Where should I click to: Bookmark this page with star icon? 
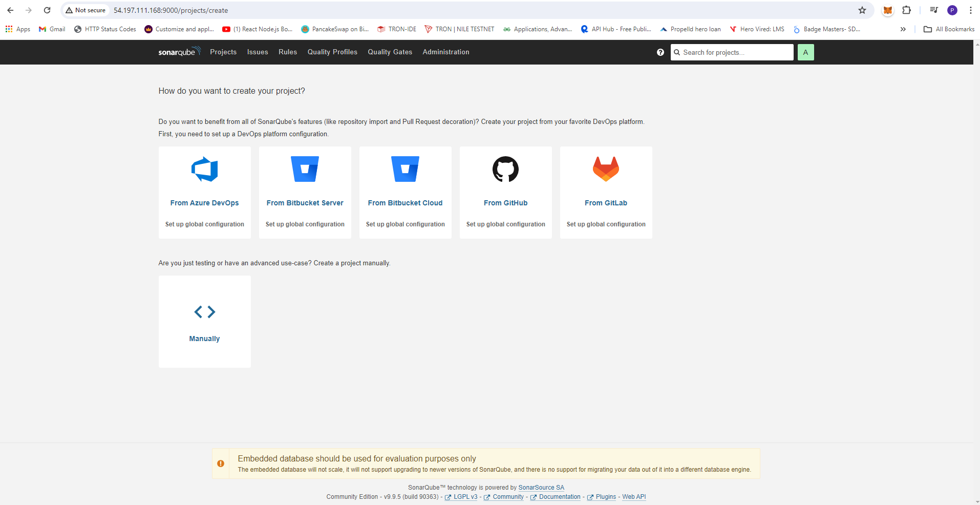coord(862,10)
